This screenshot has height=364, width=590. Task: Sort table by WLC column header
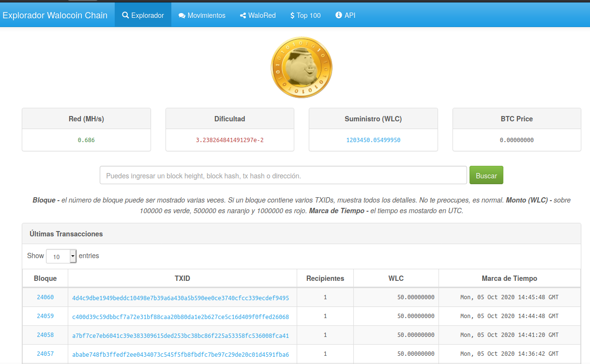pyautogui.click(x=396, y=278)
